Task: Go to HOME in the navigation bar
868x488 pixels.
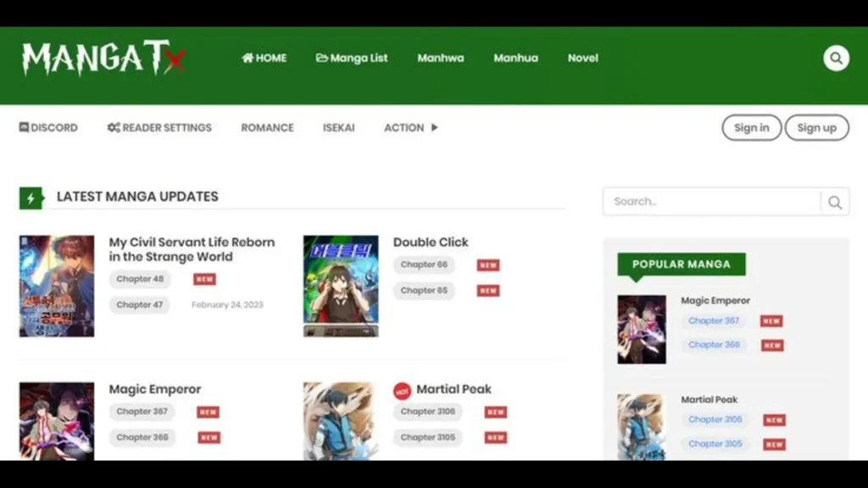Action: coord(264,58)
